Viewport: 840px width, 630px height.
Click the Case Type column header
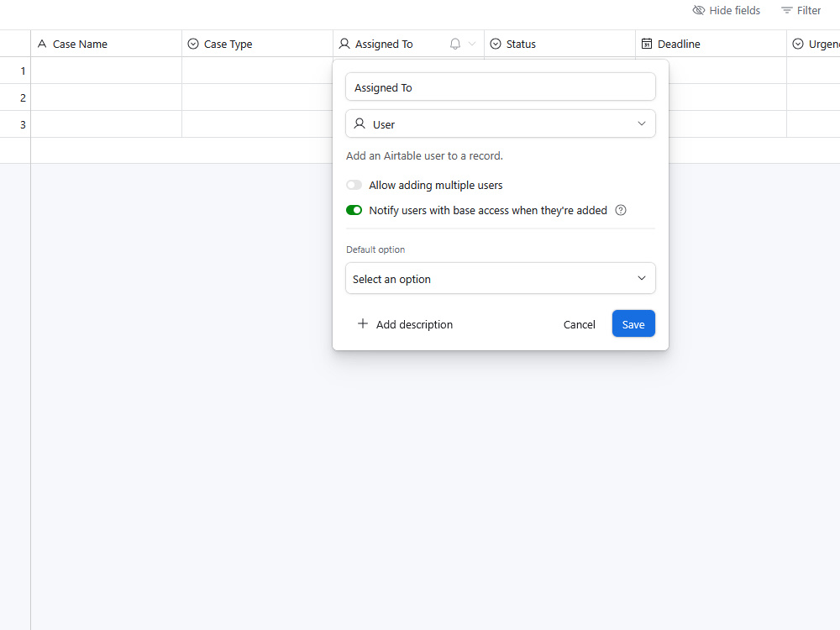(x=257, y=44)
